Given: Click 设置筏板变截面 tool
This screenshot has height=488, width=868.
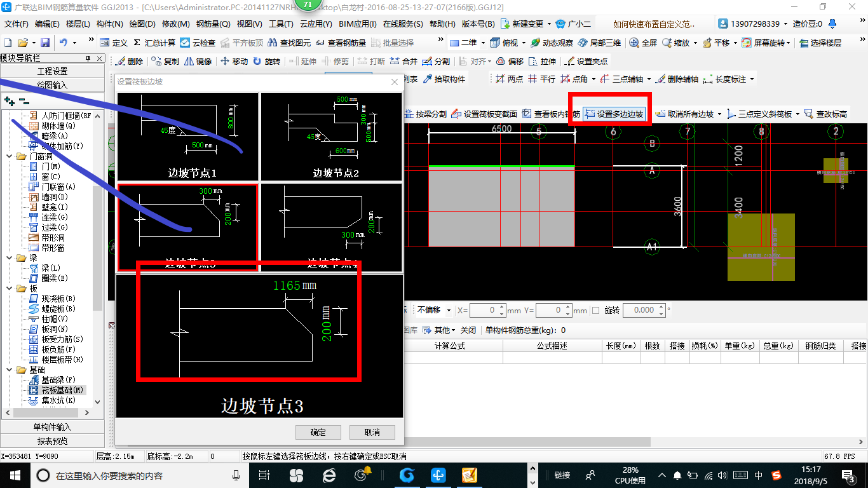Looking at the screenshot, I should [x=484, y=114].
